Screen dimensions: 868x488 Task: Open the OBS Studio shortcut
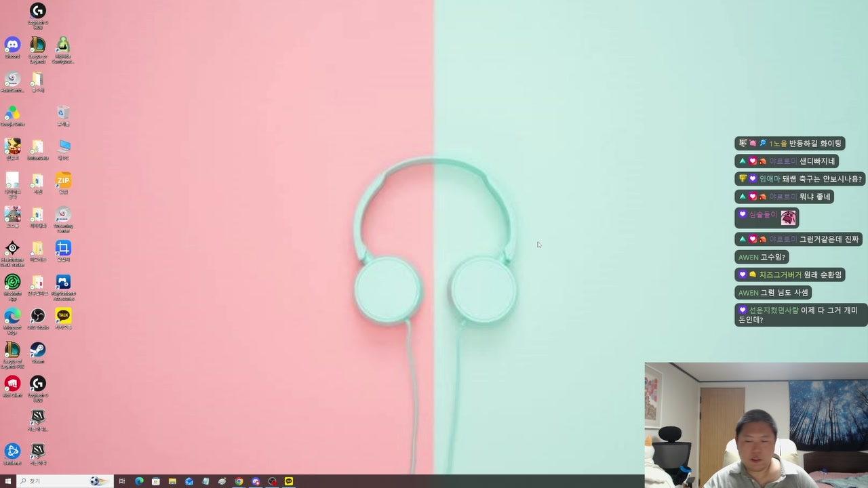click(38, 319)
